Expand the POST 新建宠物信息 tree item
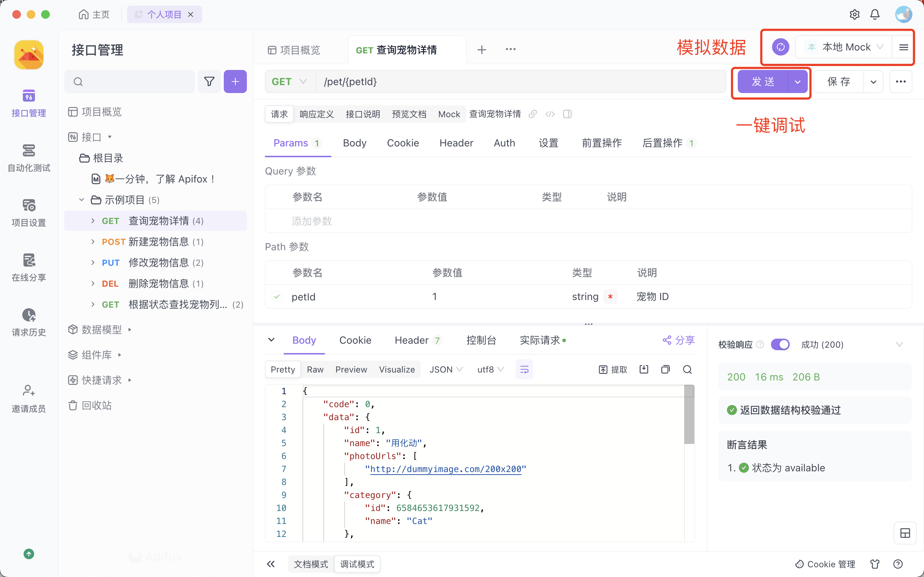 point(93,242)
